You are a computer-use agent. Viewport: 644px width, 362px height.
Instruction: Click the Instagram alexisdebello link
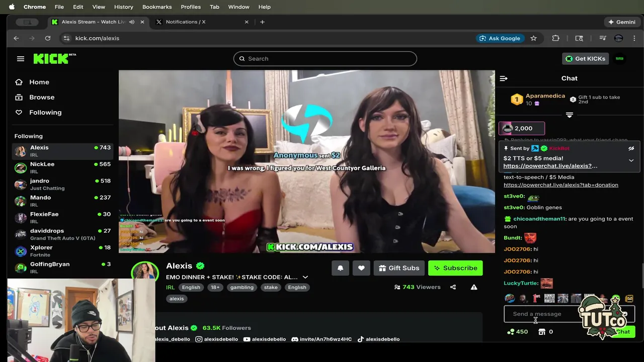click(x=216, y=339)
